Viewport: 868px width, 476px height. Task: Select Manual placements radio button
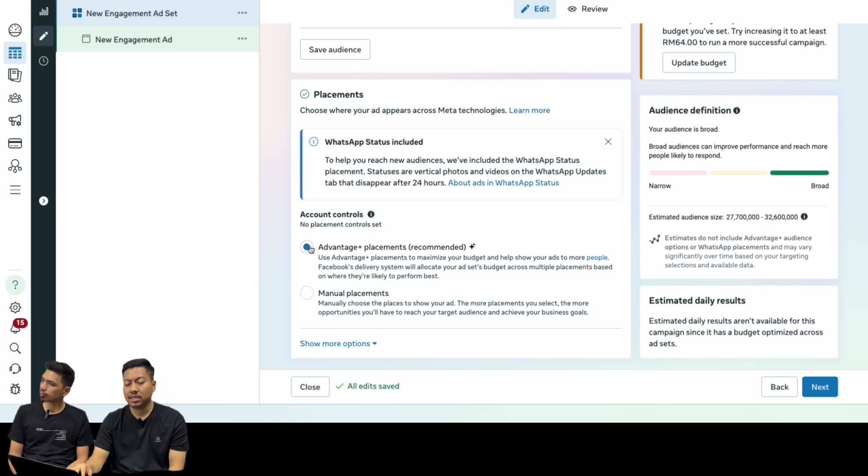(x=307, y=293)
